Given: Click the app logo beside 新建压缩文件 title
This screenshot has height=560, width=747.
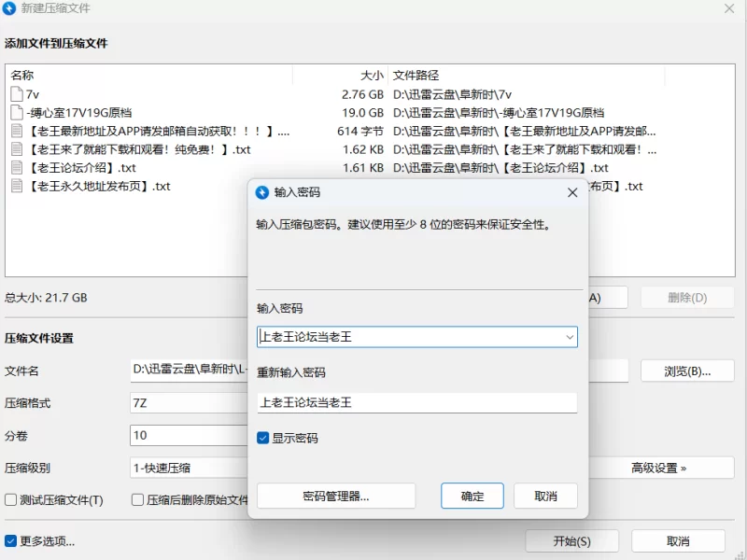Looking at the screenshot, I should (8, 8).
